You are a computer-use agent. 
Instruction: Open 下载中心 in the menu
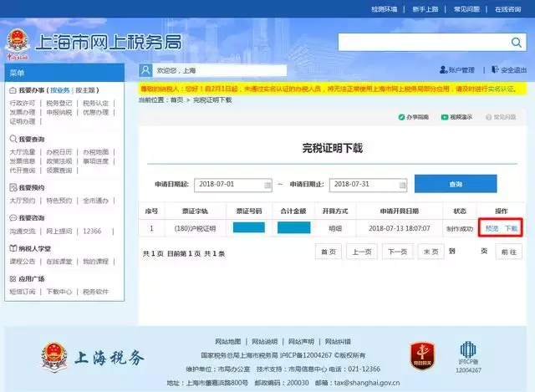59,292
